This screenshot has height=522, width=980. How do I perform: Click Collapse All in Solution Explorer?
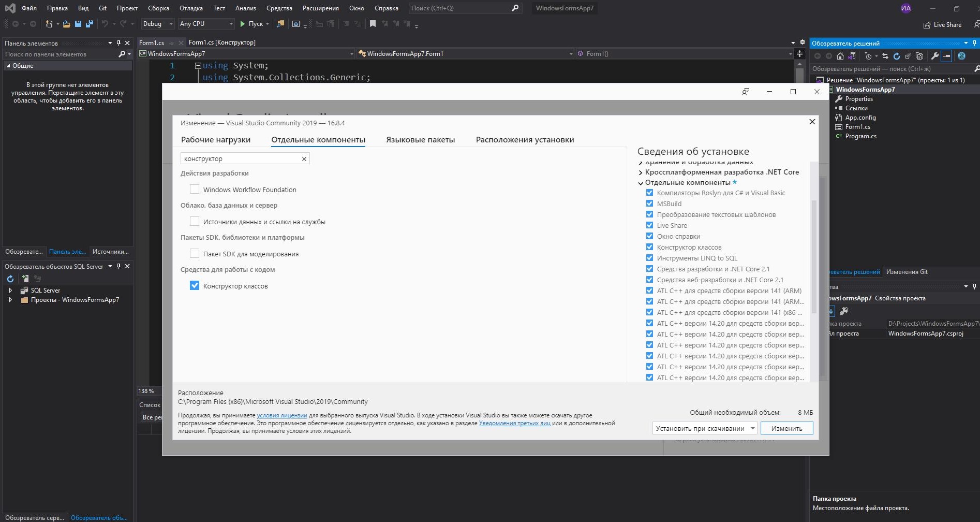pos(908,56)
